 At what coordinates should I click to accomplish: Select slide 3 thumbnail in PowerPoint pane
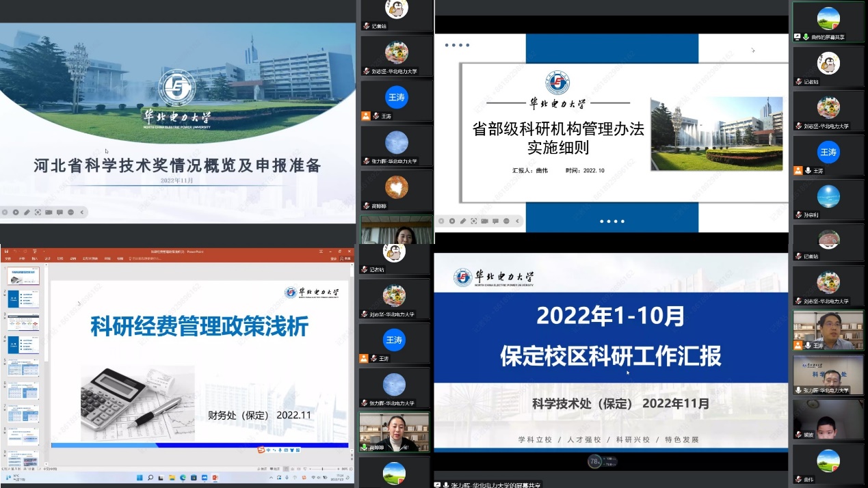(23, 321)
